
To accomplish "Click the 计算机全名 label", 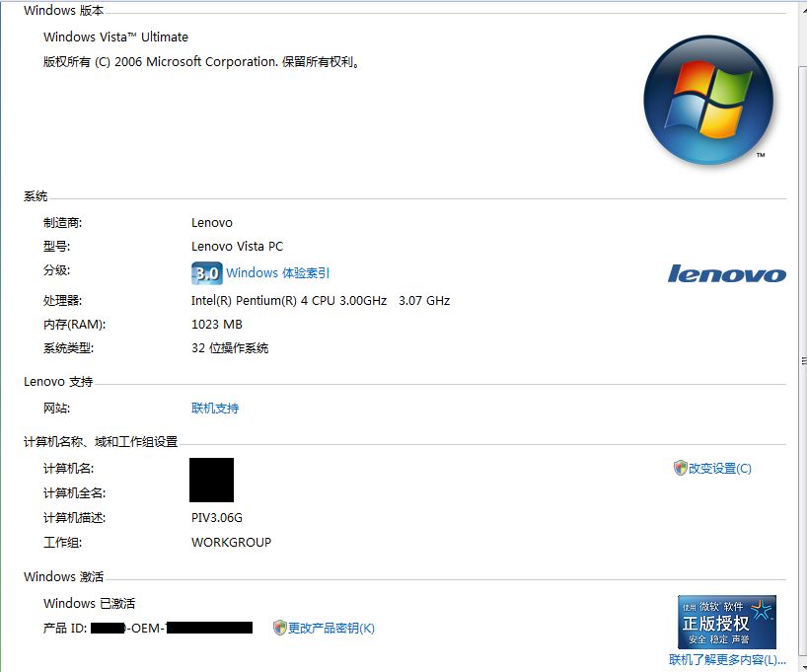I will tap(75, 493).
